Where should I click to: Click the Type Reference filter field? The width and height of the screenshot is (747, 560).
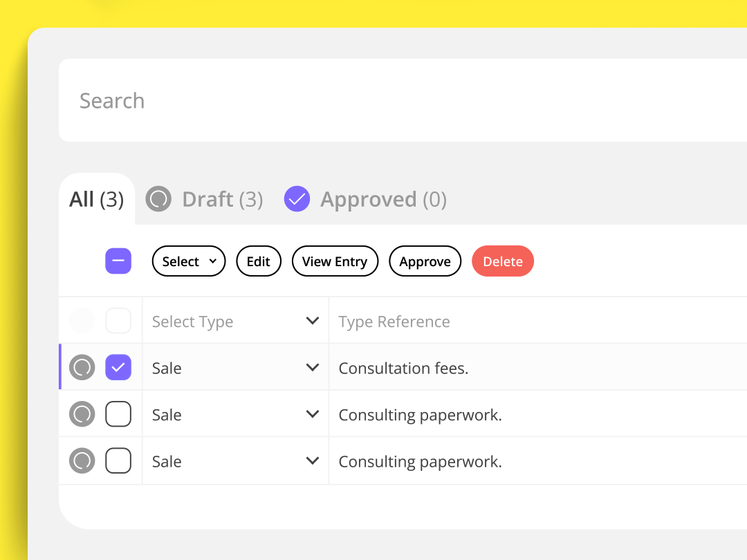538,321
